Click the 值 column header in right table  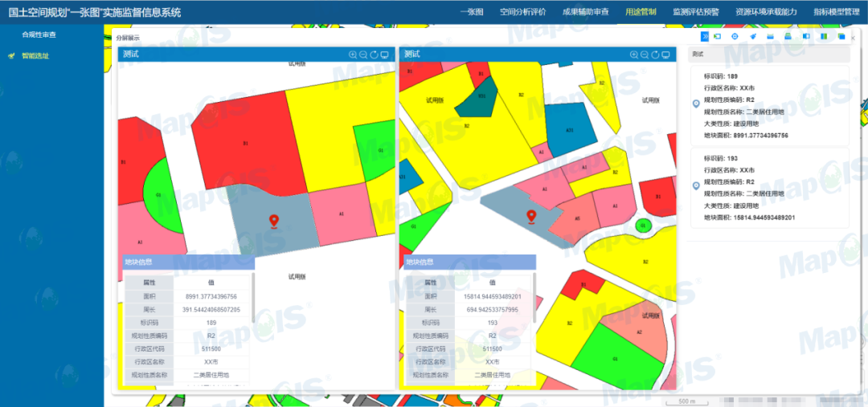[x=492, y=283]
